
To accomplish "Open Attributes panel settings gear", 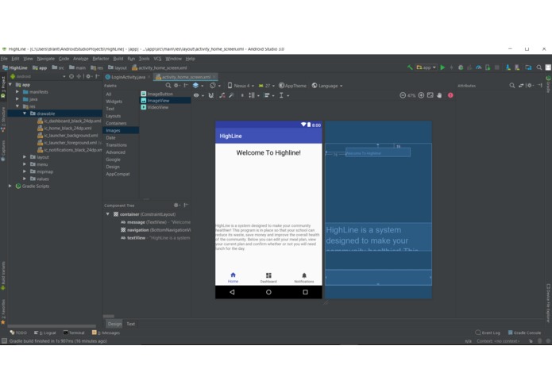I will point(531,86).
